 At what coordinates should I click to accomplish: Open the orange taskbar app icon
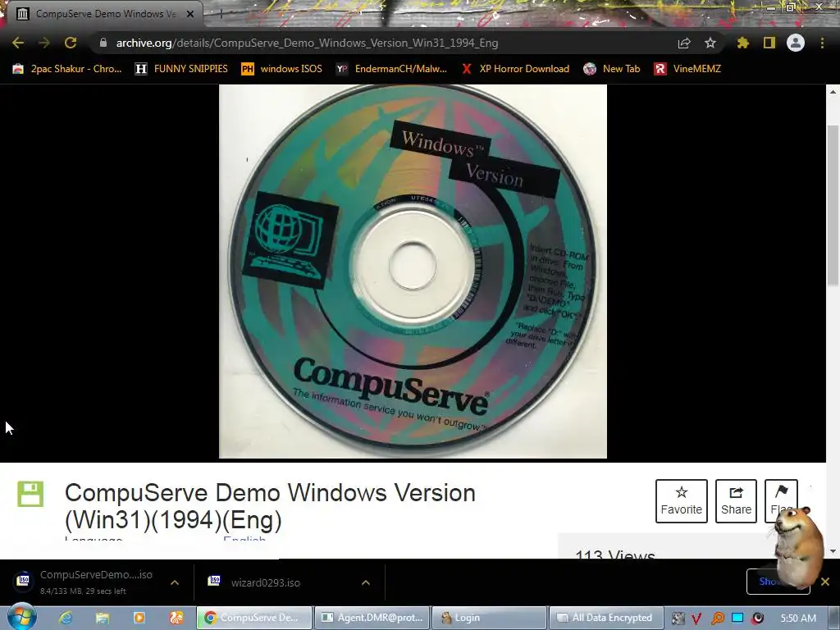(176, 618)
